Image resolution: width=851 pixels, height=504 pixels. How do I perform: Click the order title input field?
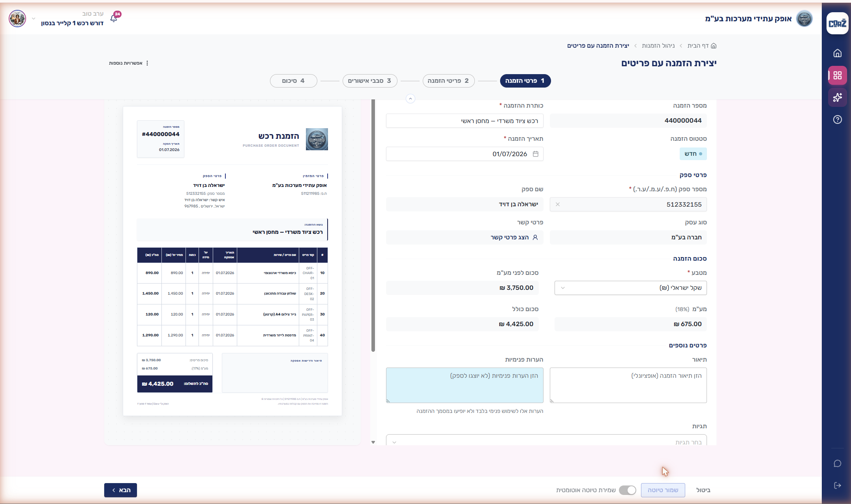pos(465,121)
